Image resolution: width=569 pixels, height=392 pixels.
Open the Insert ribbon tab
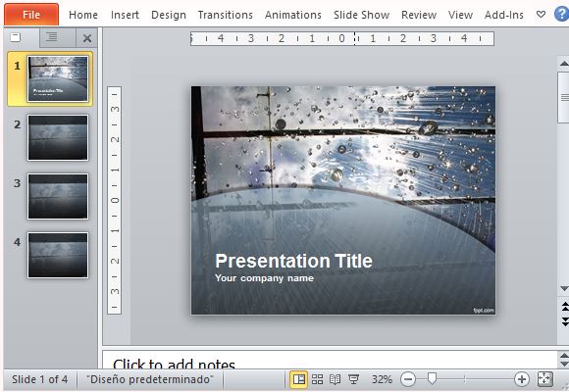(x=125, y=15)
